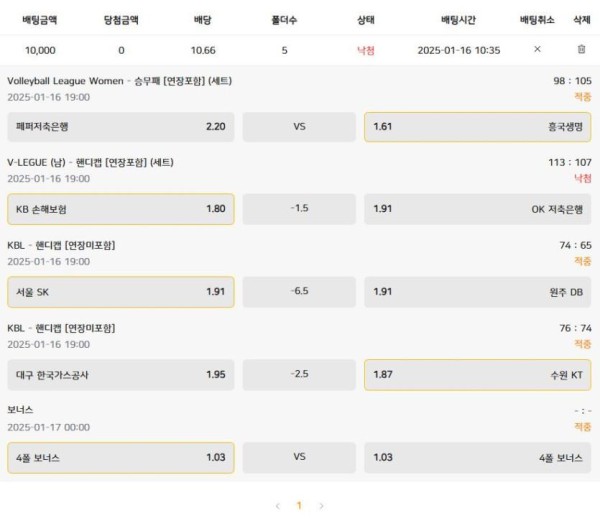Screen dimensions: 600x521
Task: Click the -6.5 handicap box
Action: pos(299,292)
